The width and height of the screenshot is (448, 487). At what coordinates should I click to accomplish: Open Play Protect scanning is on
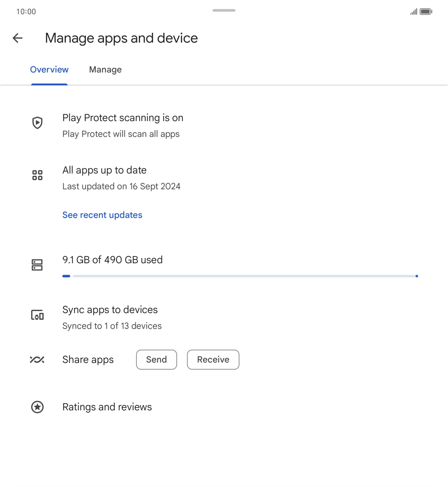123,118
